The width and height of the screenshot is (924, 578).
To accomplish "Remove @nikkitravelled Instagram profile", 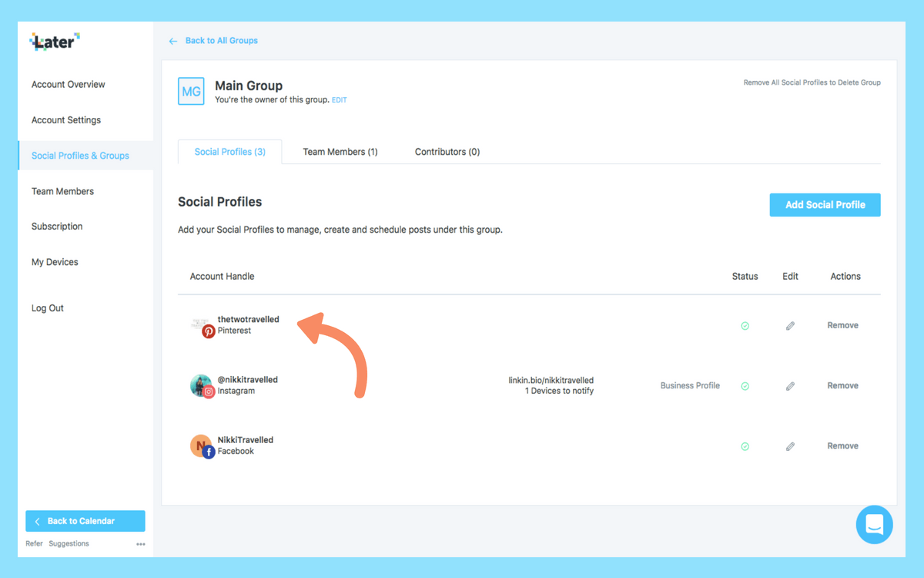I will [842, 385].
